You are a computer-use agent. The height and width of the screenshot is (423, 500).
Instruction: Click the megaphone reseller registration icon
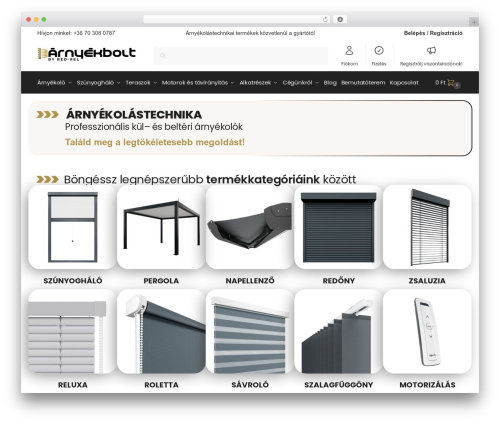coord(431,50)
